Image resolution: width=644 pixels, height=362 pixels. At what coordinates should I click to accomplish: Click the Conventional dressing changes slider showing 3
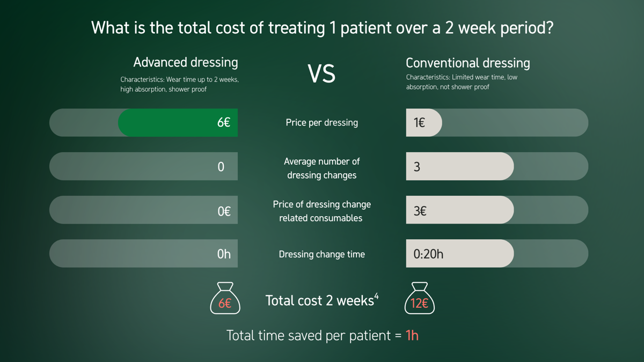point(459,166)
